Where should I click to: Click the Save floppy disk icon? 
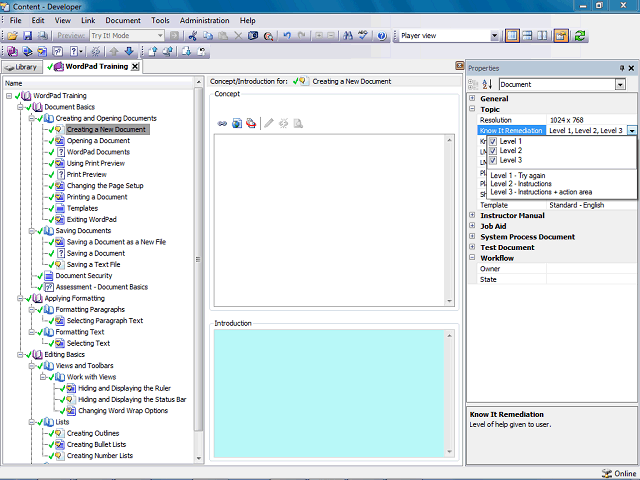[27, 36]
